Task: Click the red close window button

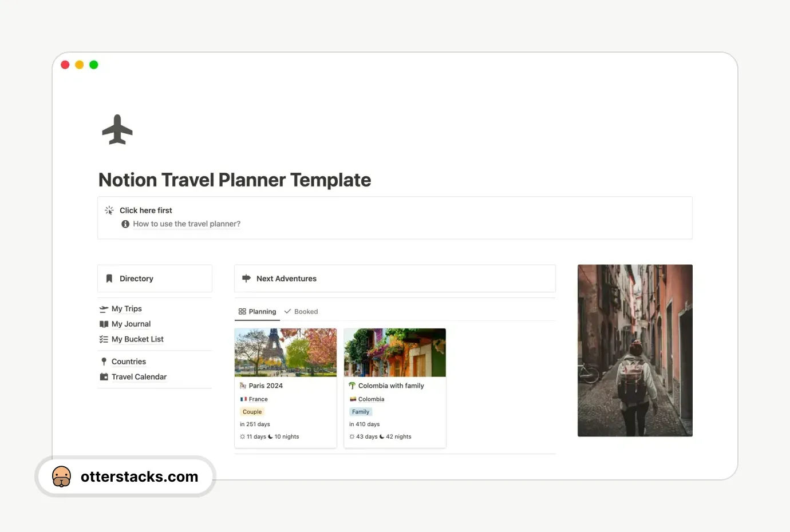Action: [x=65, y=65]
